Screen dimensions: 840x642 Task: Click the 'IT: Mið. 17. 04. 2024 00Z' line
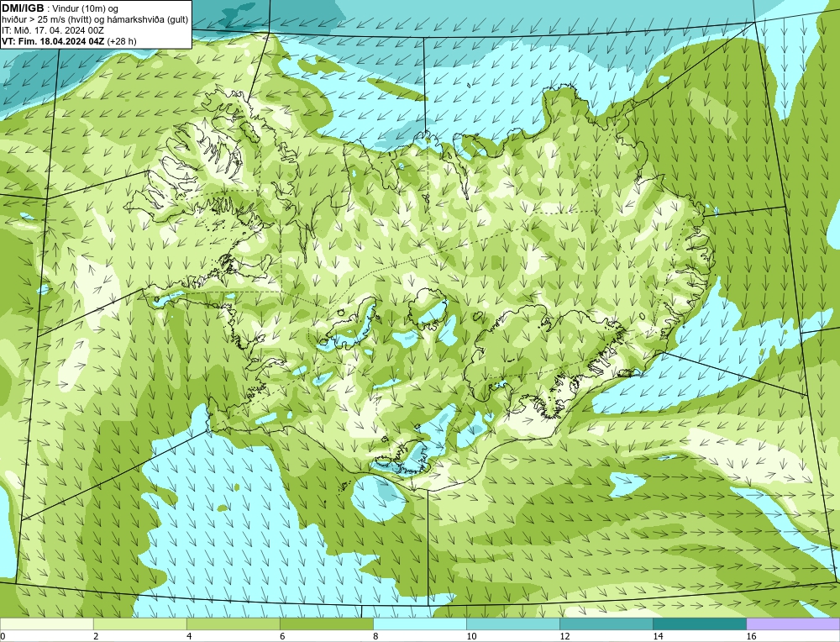point(52,30)
